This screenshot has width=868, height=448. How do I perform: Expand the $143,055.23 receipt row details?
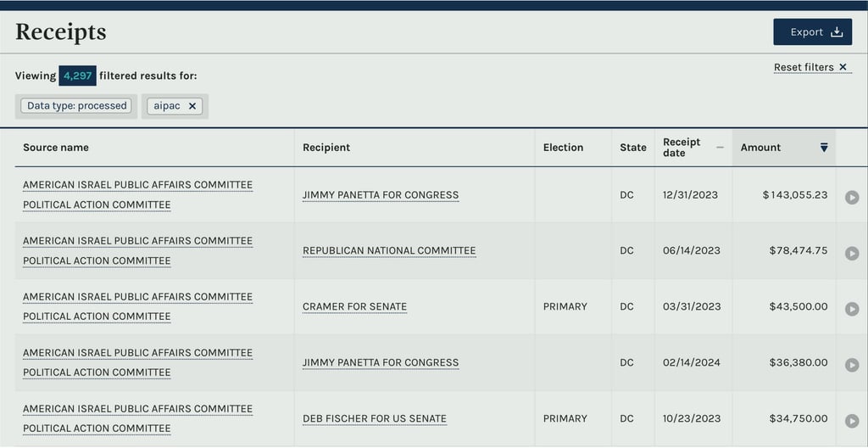pyautogui.click(x=852, y=197)
